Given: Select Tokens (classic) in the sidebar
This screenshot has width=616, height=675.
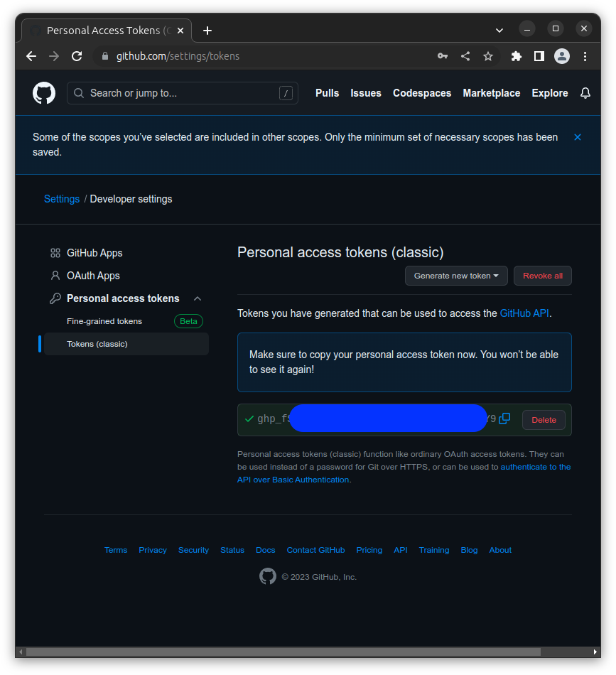Looking at the screenshot, I should 126,344.
